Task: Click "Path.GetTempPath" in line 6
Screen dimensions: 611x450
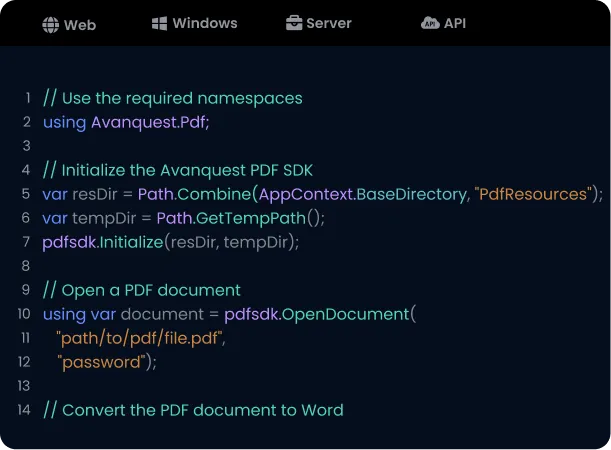Action: [231, 218]
